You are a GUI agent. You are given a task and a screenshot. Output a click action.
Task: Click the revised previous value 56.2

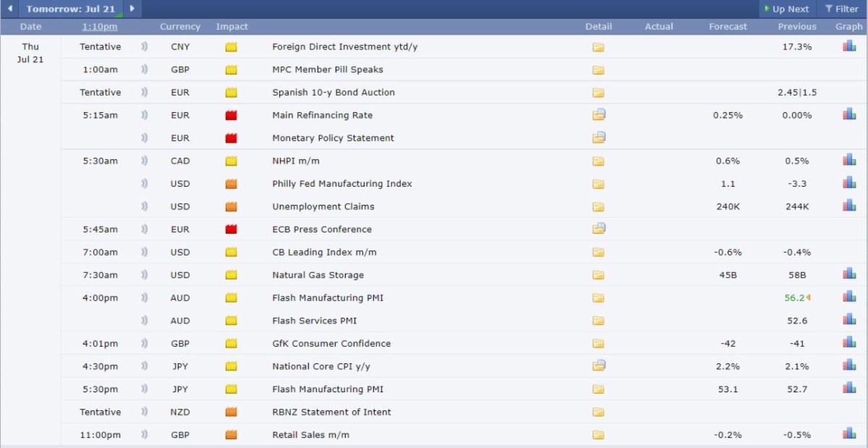[x=794, y=298]
